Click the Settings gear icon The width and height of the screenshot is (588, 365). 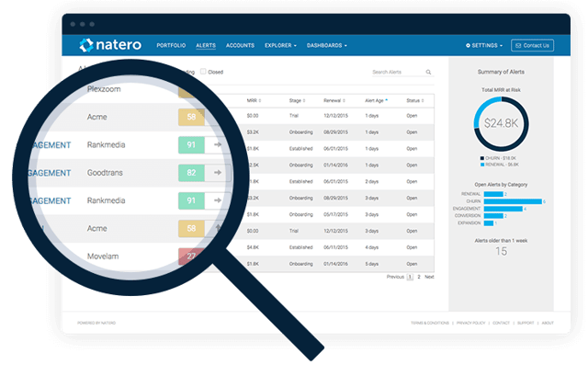click(x=468, y=45)
